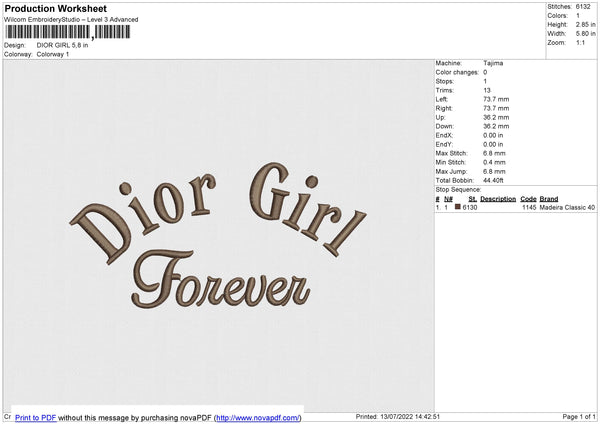Image resolution: width=600 pixels, height=424 pixels.
Task: Click the Code column header
Action: (528, 199)
